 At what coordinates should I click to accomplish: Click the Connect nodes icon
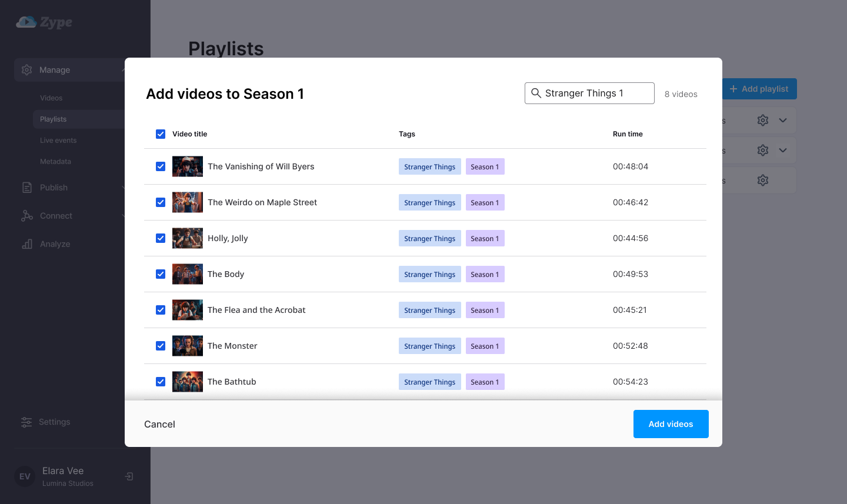point(27,216)
